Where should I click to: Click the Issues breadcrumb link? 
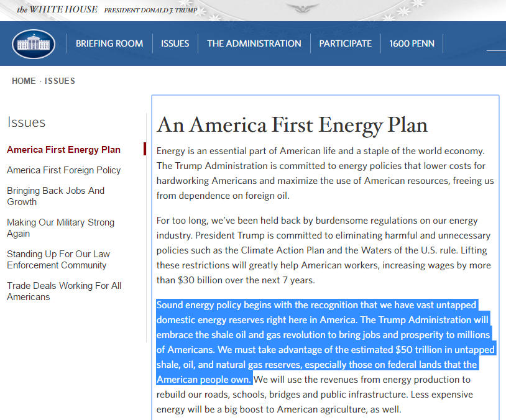tap(60, 81)
